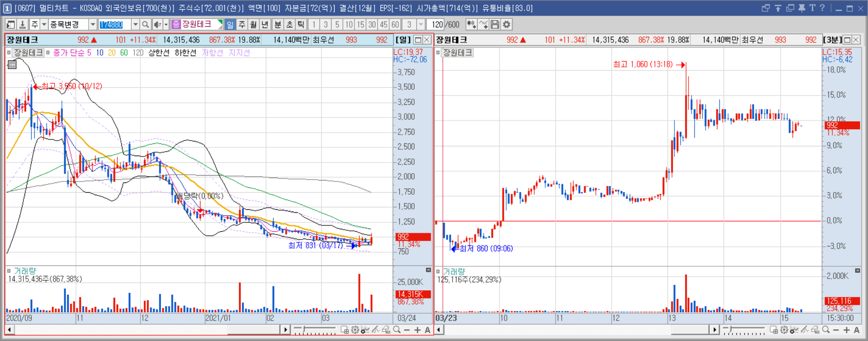This screenshot has width=868, height=341.
Task: Click 3-minute chart magnifier icon
Action: pos(826,330)
